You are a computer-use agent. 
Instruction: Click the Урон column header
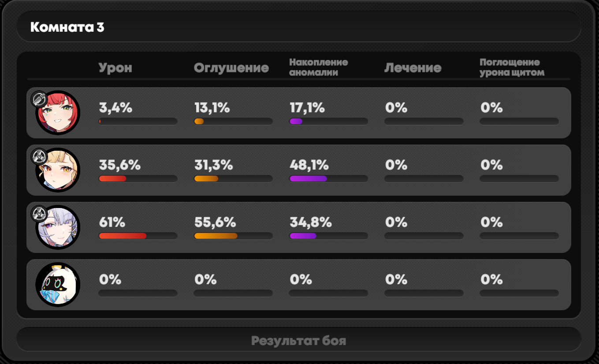click(115, 68)
